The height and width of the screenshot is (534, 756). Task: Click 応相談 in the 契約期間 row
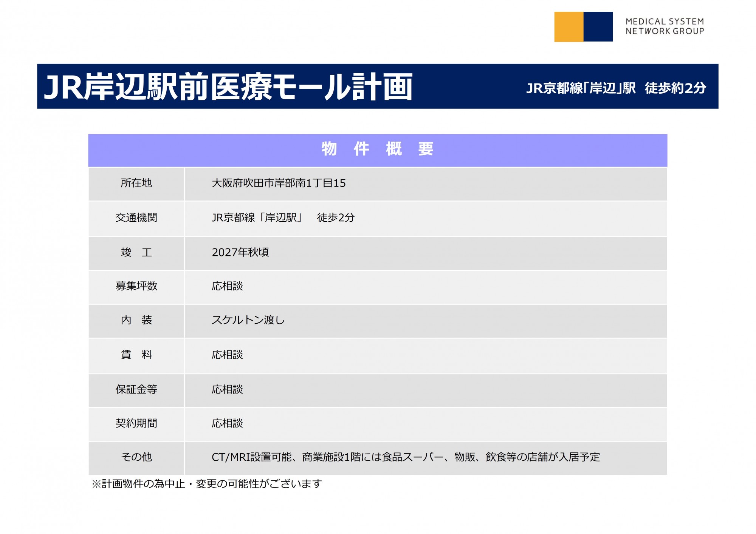click(x=227, y=423)
